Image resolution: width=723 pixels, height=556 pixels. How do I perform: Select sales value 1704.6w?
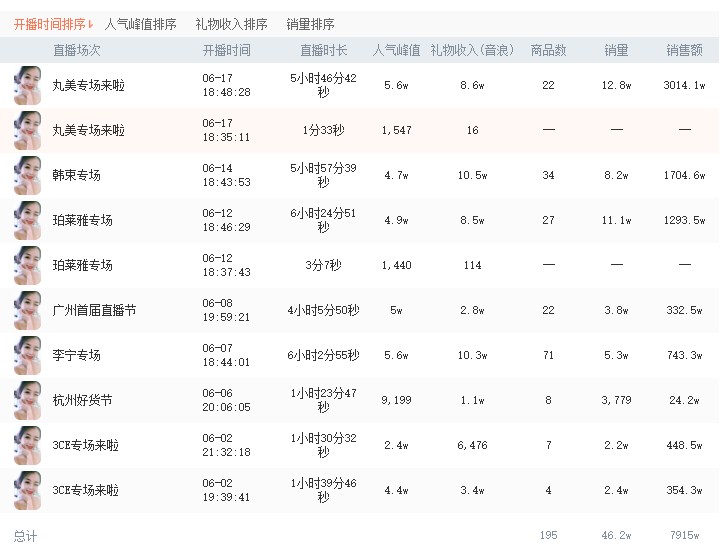(684, 175)
